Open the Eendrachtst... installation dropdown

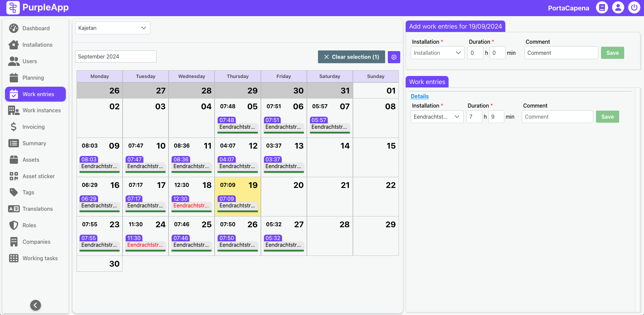pos(437,117)
